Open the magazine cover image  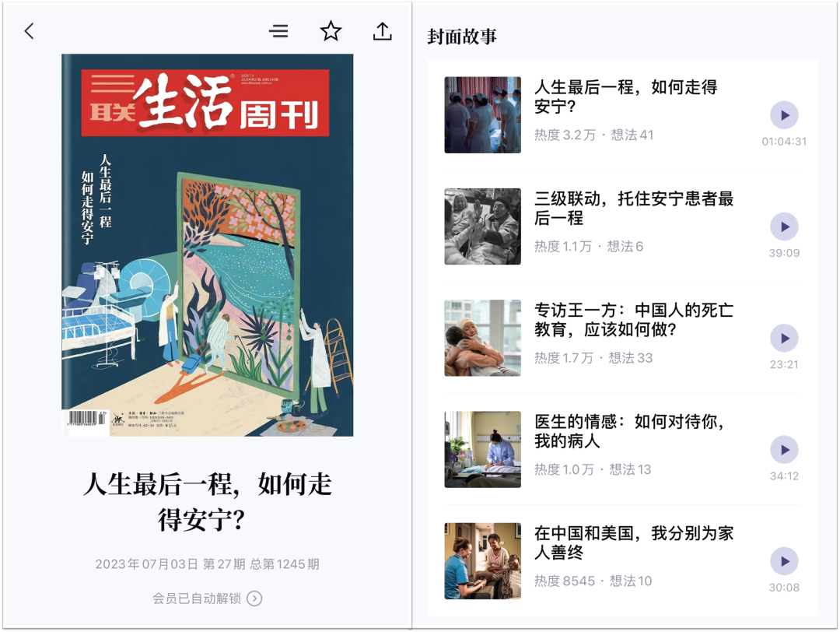[x=208, y=245]
